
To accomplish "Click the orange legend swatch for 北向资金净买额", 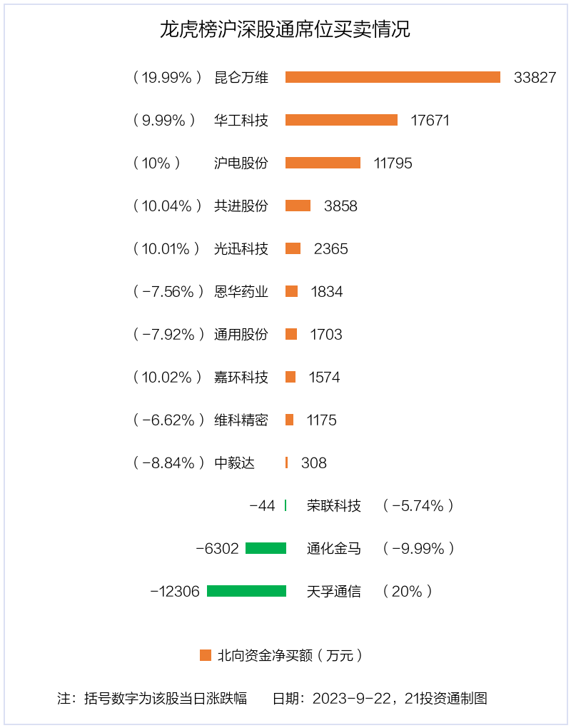I will pos(205,655).
